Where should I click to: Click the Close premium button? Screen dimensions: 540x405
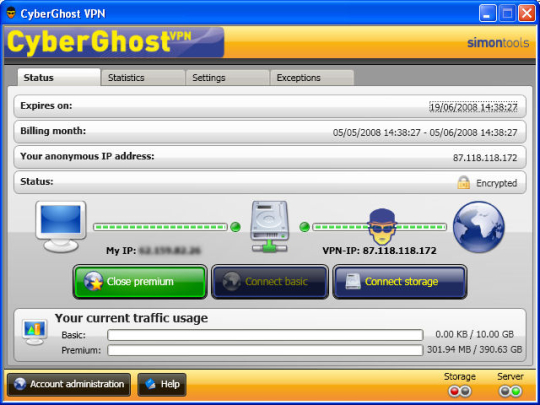tap(140, 282)
